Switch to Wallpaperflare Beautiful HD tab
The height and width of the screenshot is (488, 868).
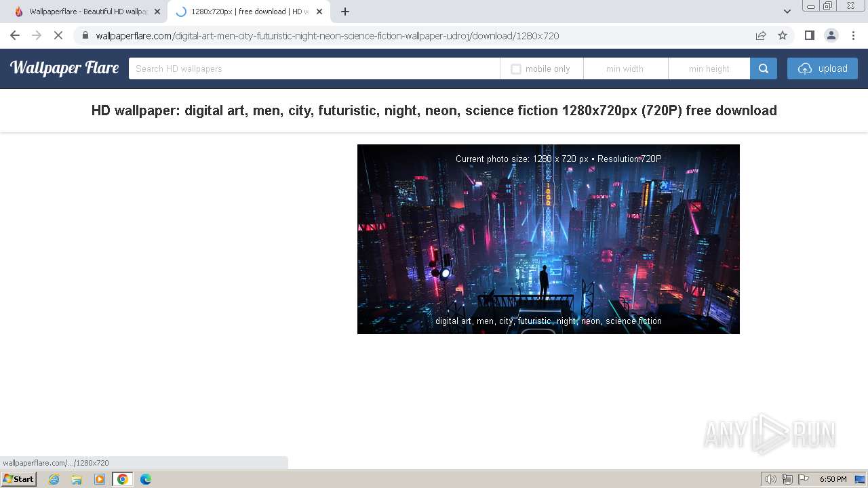tap(87, 12)
